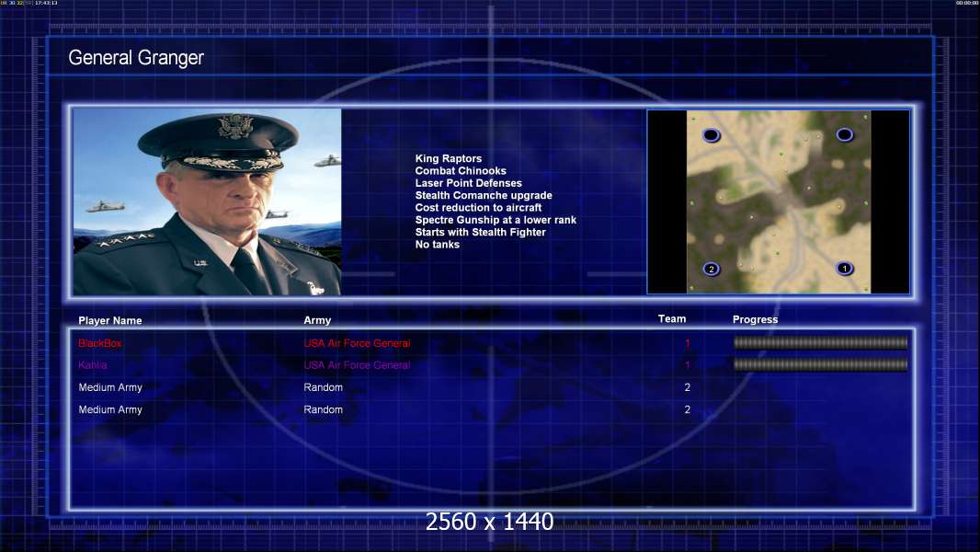The width and height of the screenshot is (980, 552).
Task: Click the "Combat Chinooks" ability line
Action: (x=461, y=171)
